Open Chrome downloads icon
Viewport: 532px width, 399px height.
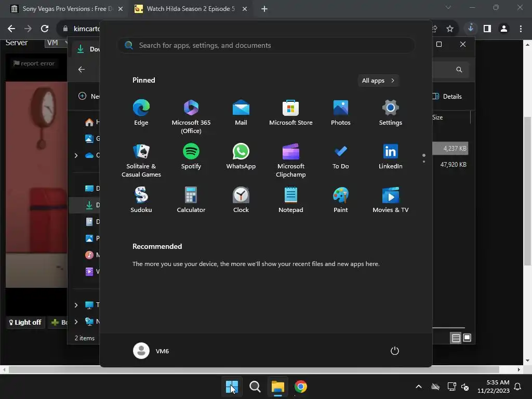(471, 29)
